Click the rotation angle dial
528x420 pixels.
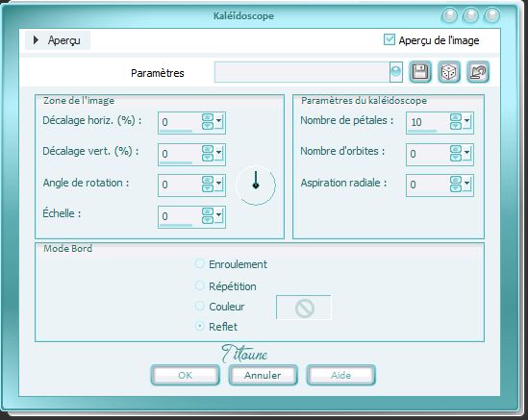point(256,185)
